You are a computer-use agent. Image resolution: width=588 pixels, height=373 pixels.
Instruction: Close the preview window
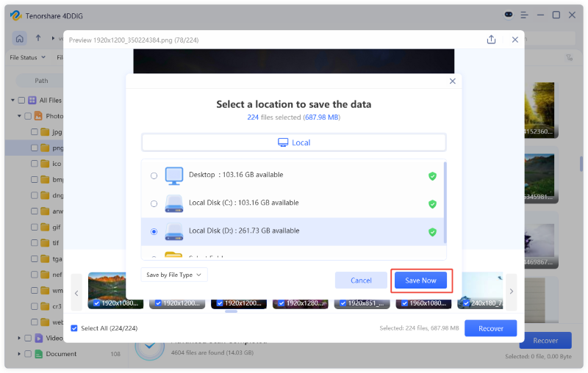515,40
